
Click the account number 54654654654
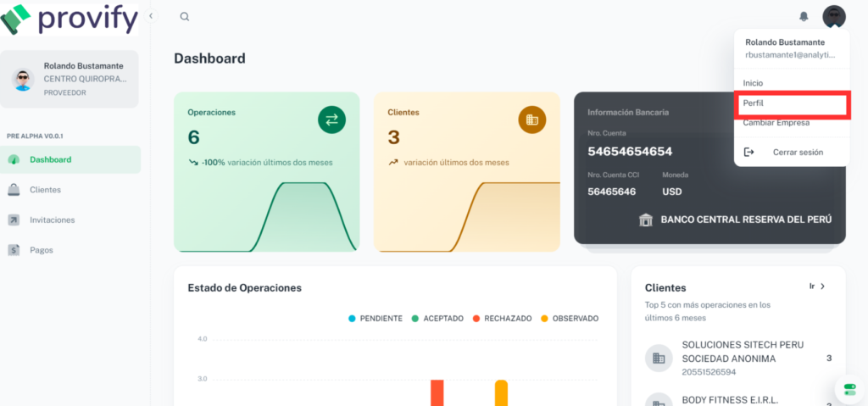(x=630, y=152)
